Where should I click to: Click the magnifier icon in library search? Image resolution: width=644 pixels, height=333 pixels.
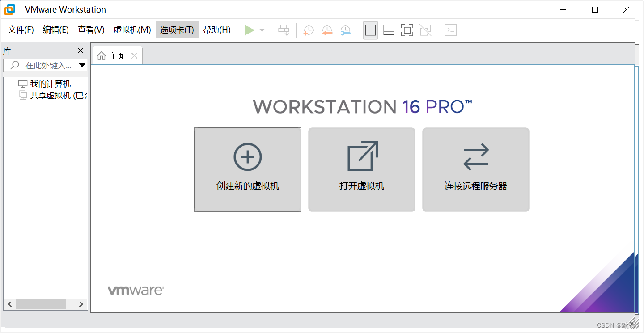(x=15, y=65)
